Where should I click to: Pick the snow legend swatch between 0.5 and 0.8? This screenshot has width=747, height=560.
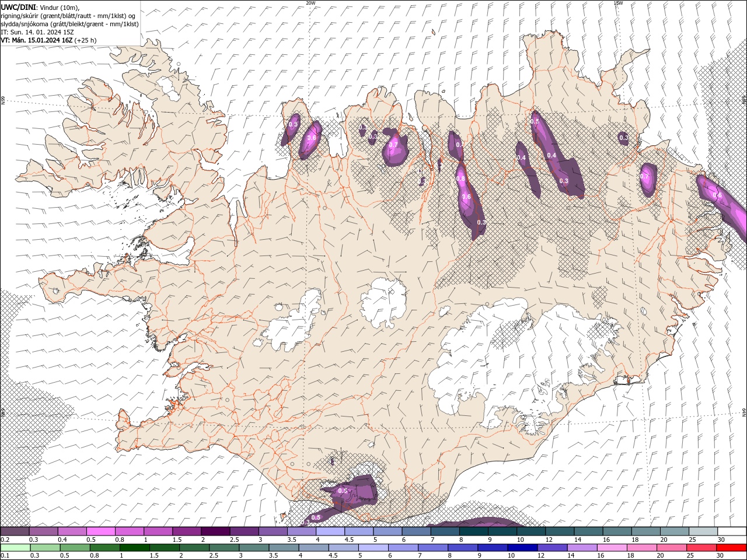[x=100, y=532]
